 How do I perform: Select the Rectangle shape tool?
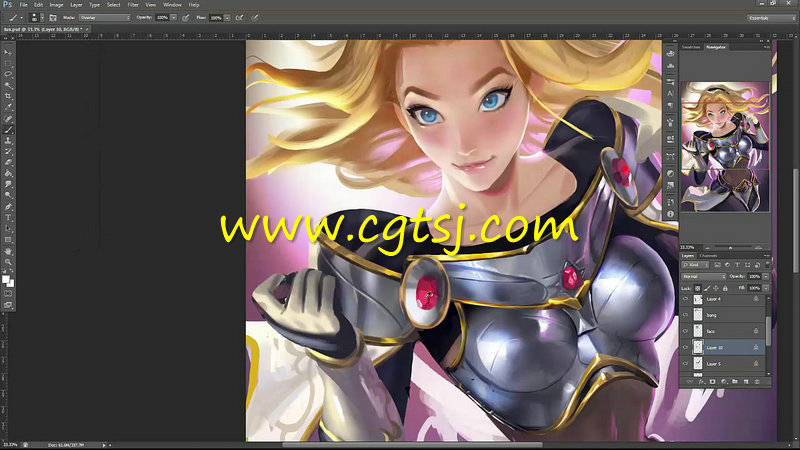coord(8,240)
